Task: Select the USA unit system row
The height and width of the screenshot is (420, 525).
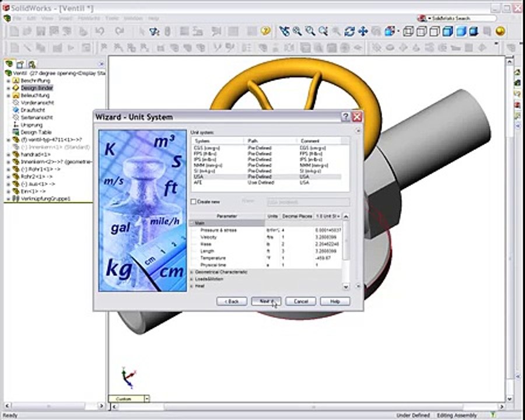Action: [267, 177]
